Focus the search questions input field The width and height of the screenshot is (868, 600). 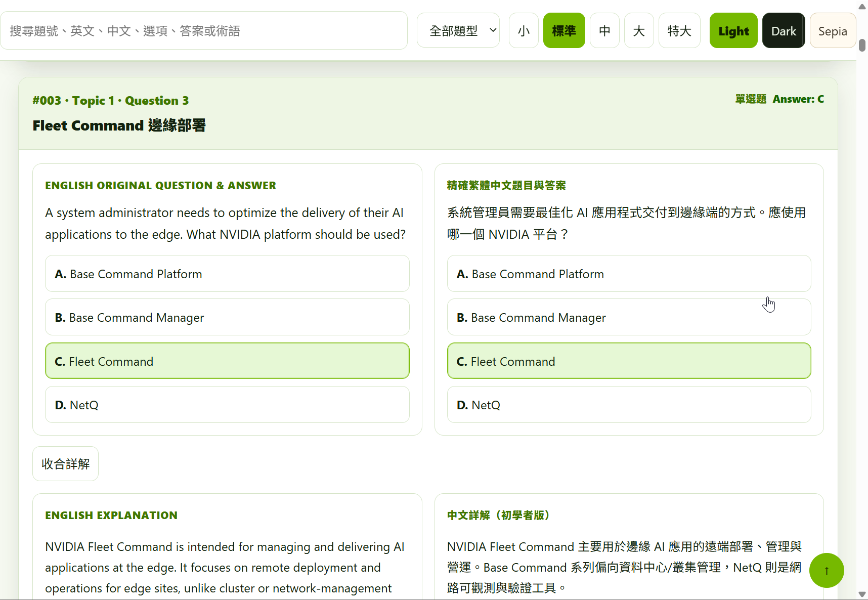(x=204, y=31)
